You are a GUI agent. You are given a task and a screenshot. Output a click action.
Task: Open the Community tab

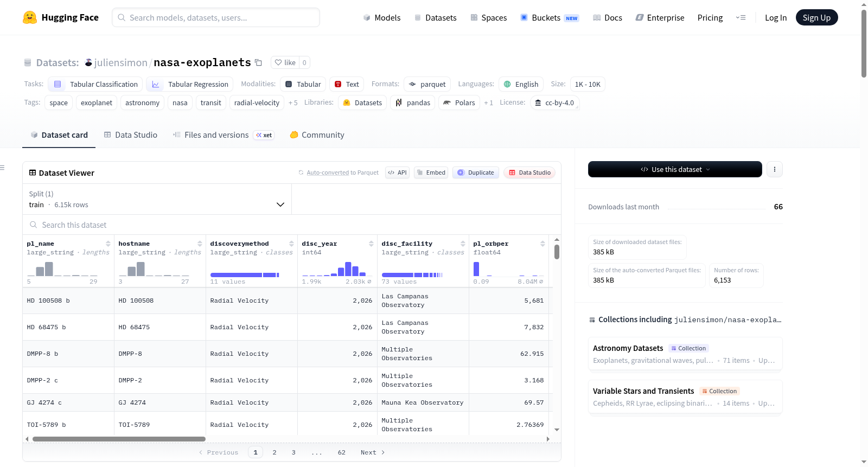(317, 135)
